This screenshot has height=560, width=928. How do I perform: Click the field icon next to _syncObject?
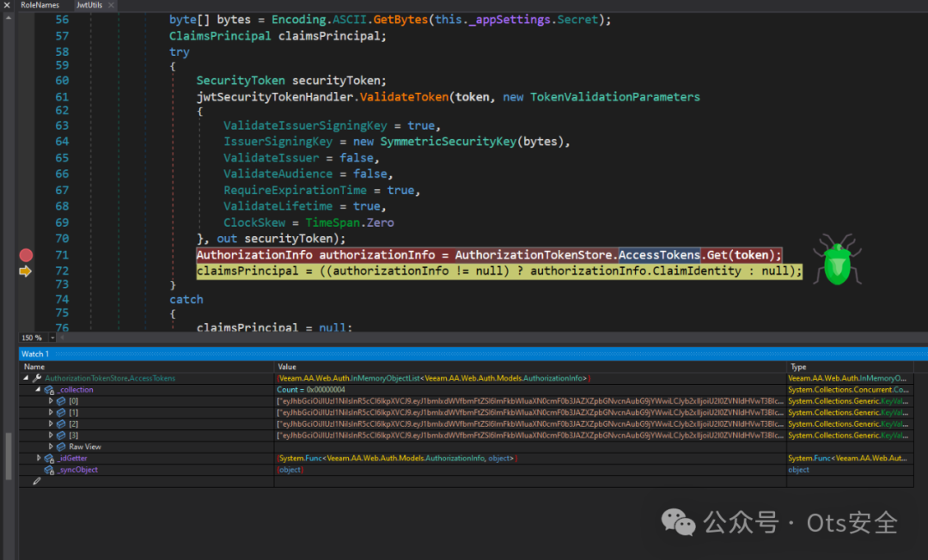click(x=49, y=470)
